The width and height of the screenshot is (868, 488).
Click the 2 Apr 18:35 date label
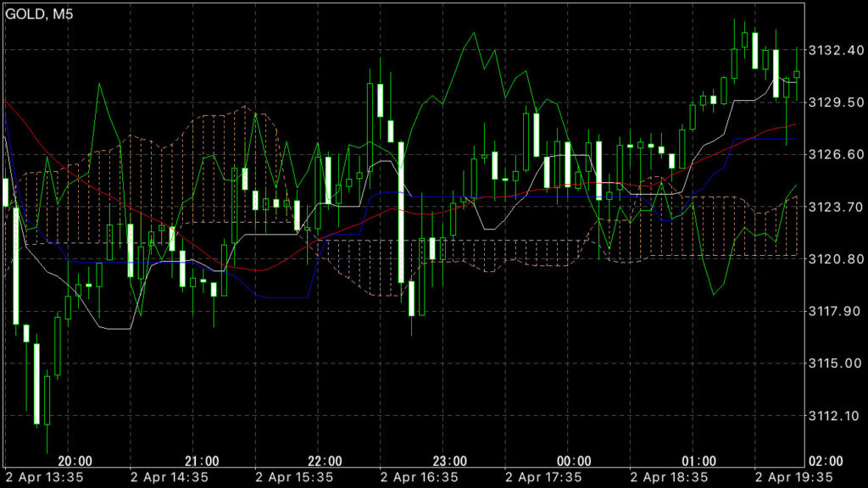click(x=670, y=477)
